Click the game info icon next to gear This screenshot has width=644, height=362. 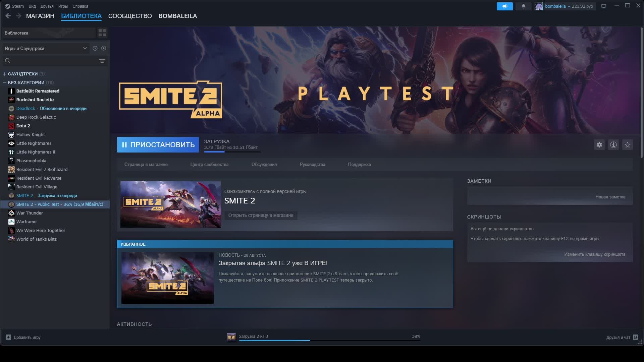click(x=613, y=145)
